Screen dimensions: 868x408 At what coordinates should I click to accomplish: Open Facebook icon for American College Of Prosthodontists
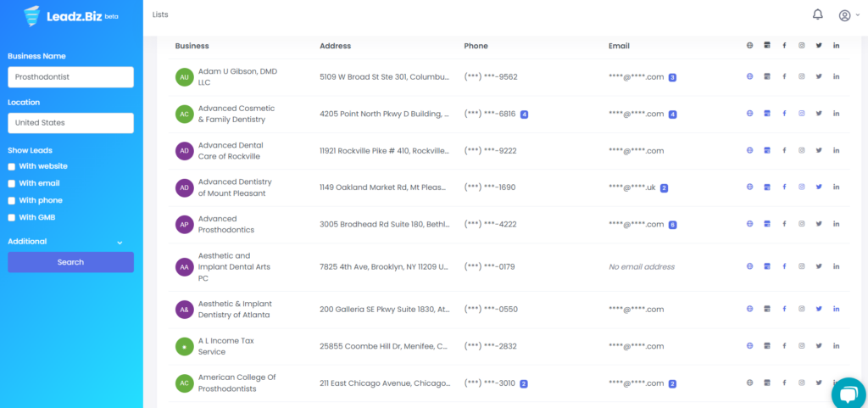[784, 383]
